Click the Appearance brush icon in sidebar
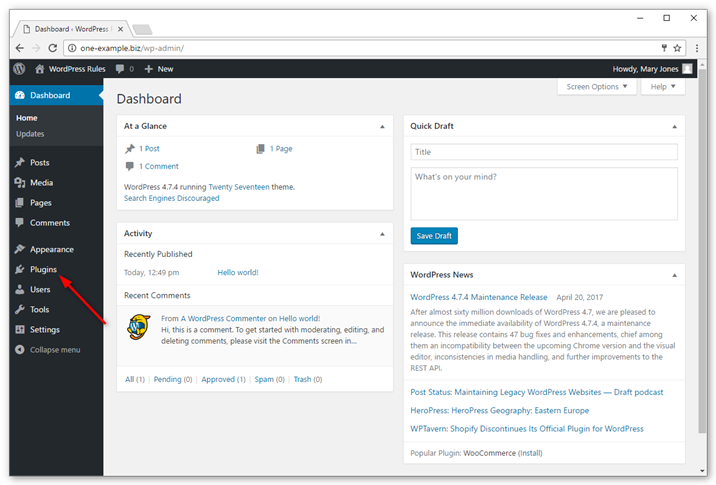The image size is (716, 485). click(20, 249)
